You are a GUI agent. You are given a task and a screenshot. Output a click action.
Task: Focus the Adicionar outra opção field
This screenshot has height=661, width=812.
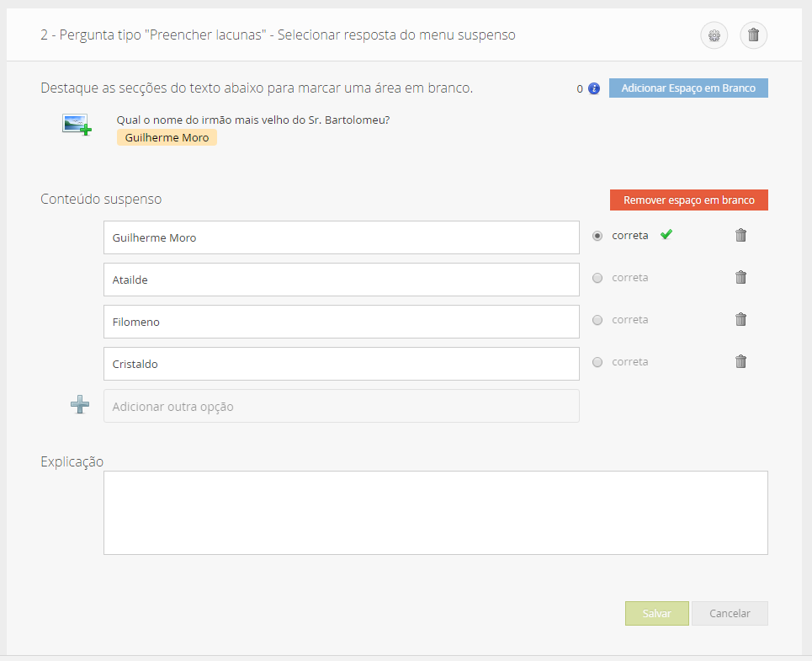(x=341, y=406)
